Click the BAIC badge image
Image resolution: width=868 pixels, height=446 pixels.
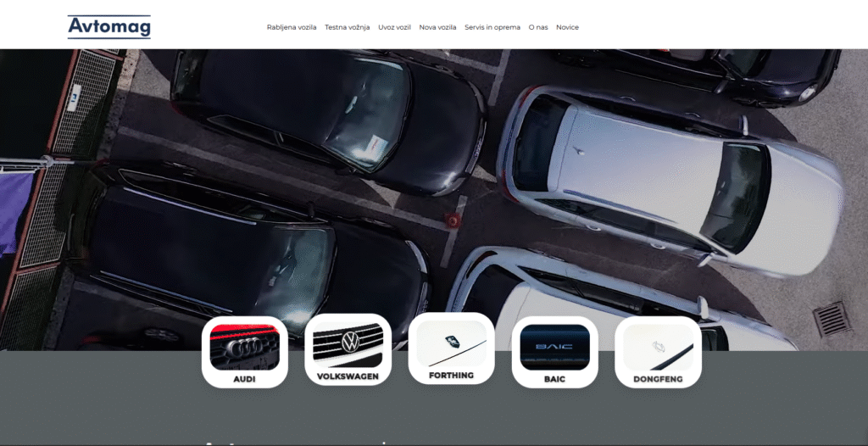click(555, 347)
